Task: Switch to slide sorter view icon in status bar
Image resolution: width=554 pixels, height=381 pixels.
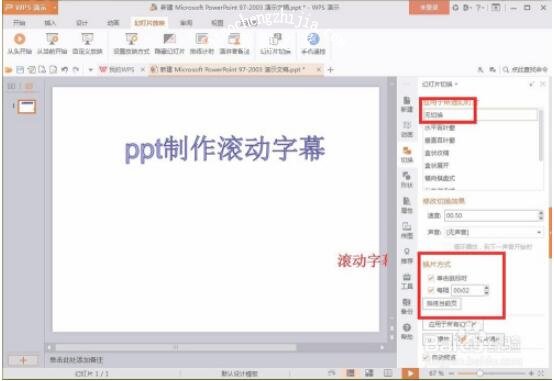Action: (x=369, y=373)
